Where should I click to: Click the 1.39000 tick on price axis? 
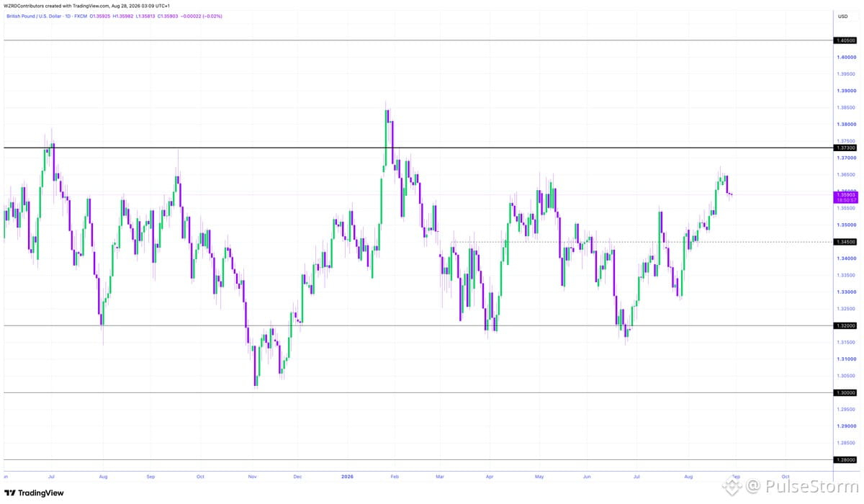click(x=845, y=91)
